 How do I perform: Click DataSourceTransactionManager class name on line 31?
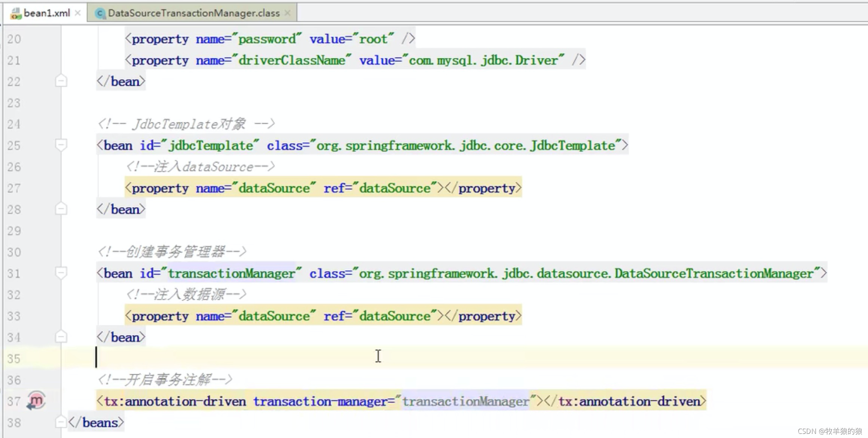(714, 274)
